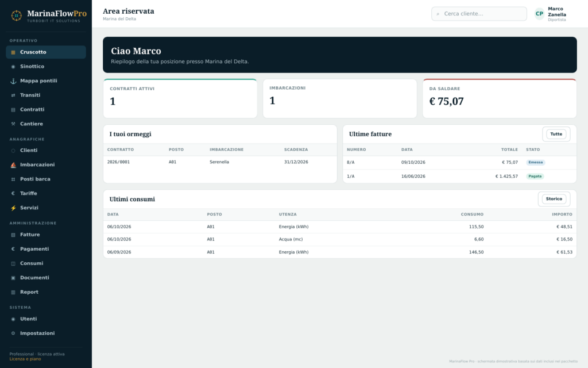Click the euro icon beside Pagamenti
The image size is (588, 368).
(13, 249)
